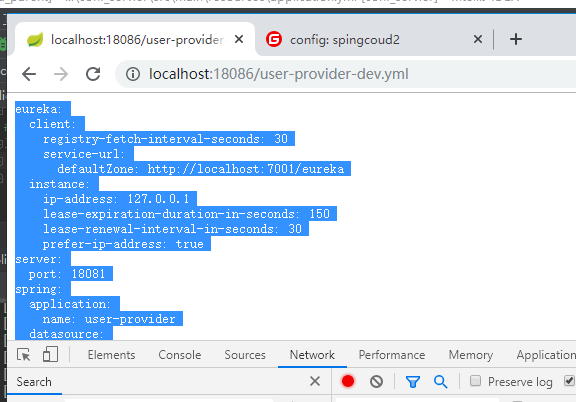This screenshot has height=402, width=576.
Task: Open a new browser tab
Action: pos(516,39)
